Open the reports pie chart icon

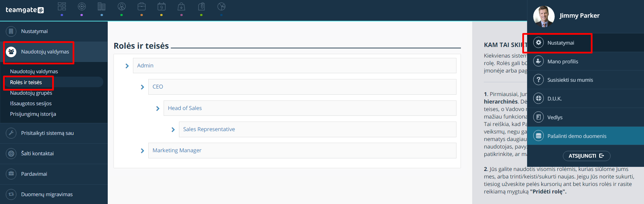coord(221,6)
